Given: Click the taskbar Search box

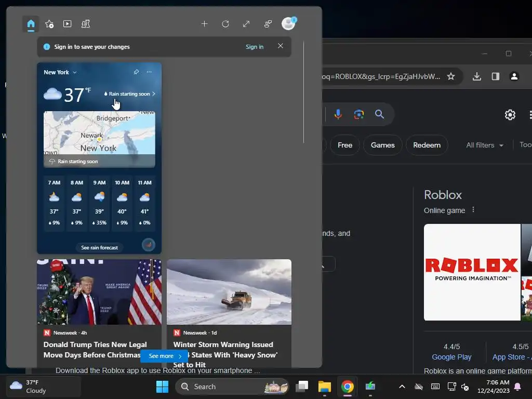Looking at the screenshot, I should 232,387.
